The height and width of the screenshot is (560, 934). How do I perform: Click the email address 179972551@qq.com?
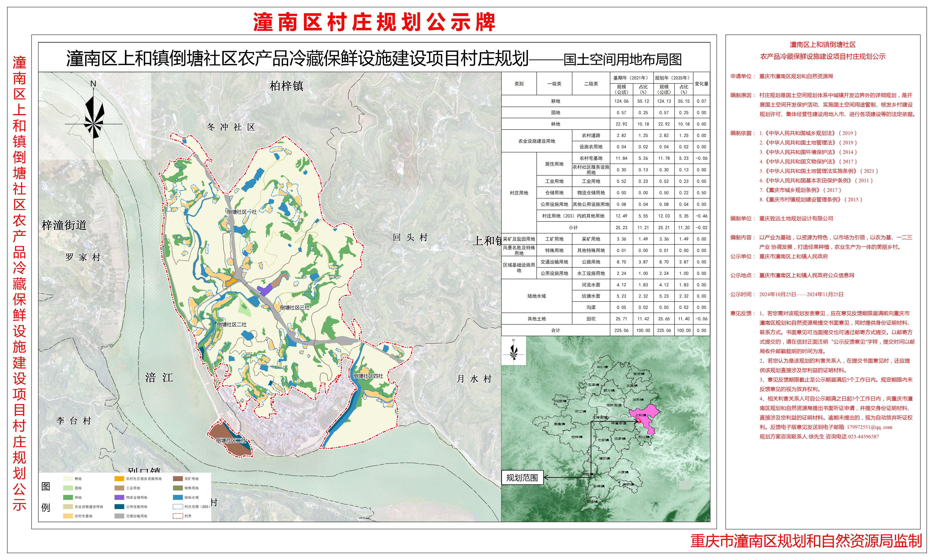pyautogui.click(x=869, y=427)
